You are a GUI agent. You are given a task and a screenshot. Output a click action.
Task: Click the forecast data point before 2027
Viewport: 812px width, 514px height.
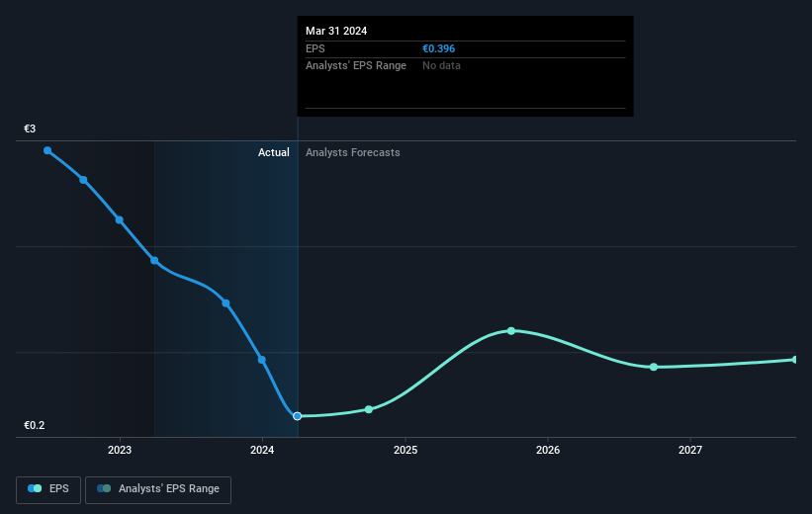654,367
